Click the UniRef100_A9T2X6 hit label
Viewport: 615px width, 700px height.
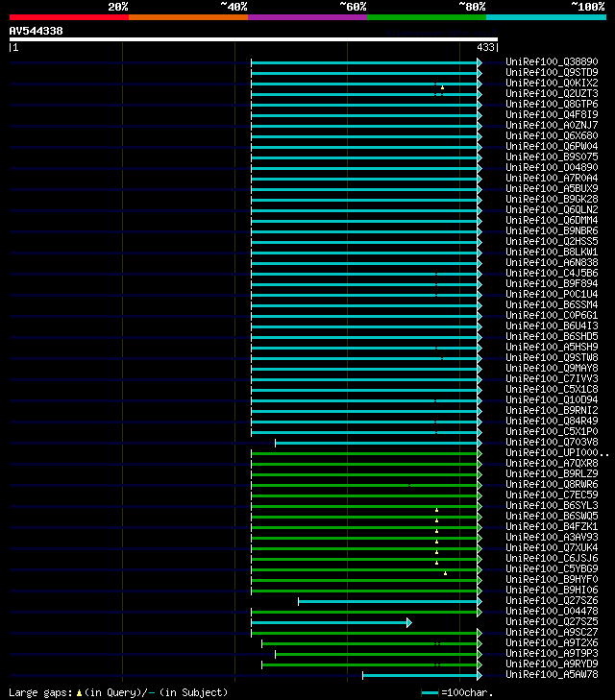coord(552,642)
